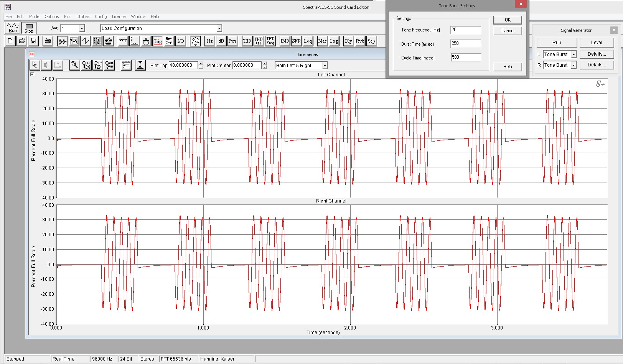Open FFT settings toolbar button
Image resolution: width=623 pixels, height=364 pixels.
tap(123, 41)
